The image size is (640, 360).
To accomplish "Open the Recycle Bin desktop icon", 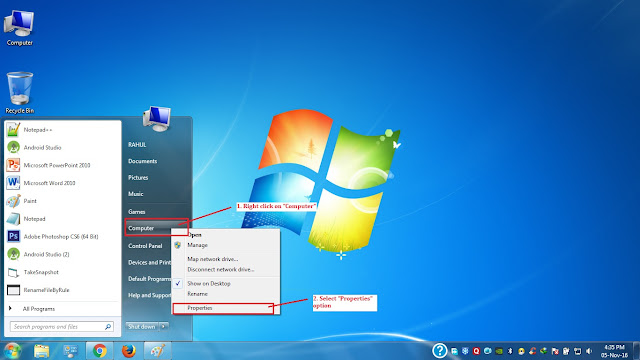I will (x=19, y=93).
